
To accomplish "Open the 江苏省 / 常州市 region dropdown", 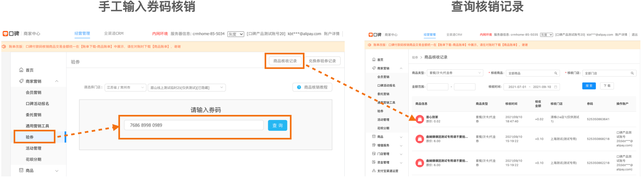I will click(125, 87).
